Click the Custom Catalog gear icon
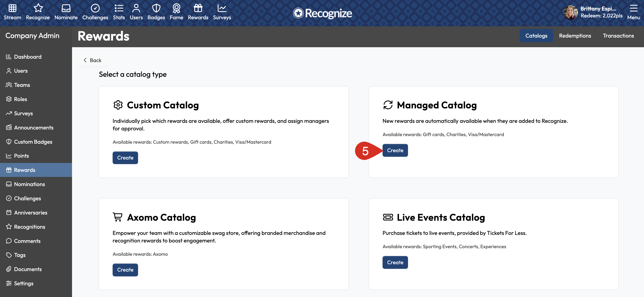This screenshot has width=644, height=297. (118, 105)
